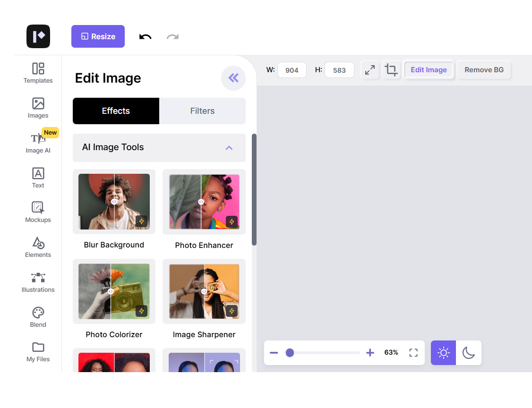The image size is (532, 408).
Task: Open the Mockups sidebar panel
Action: coord(38,212)
